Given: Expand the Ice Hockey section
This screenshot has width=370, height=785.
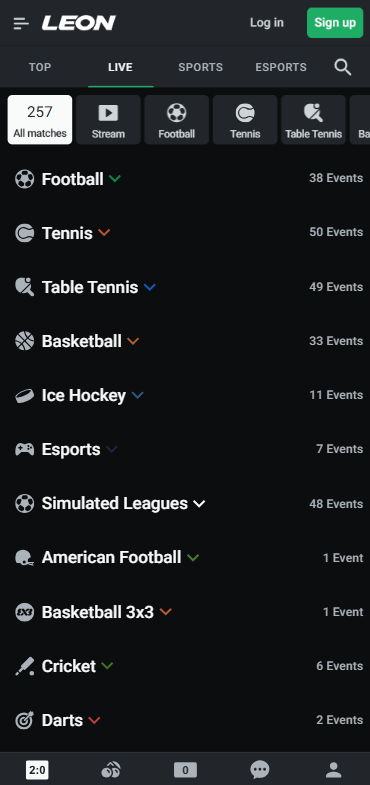Looking at the screenshot, I should [137, 396].
